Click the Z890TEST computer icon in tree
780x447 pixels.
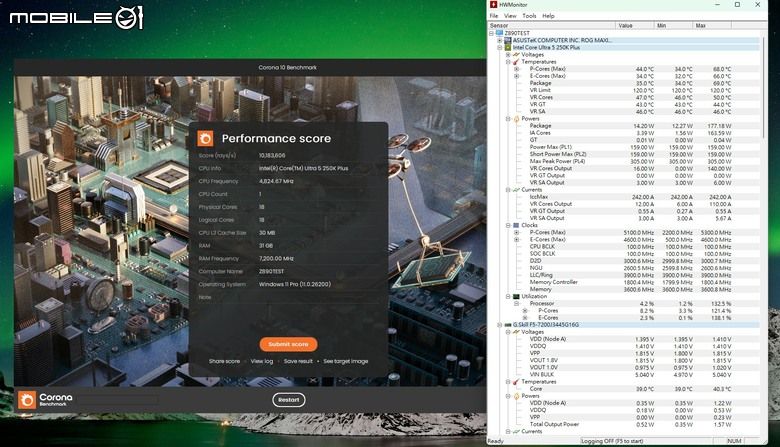click(x=499, y=33)
